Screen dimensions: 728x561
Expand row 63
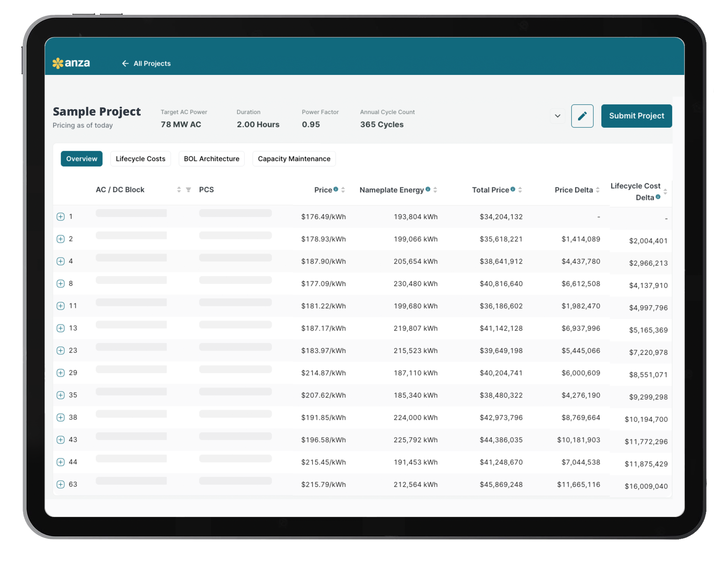point(60,485)
